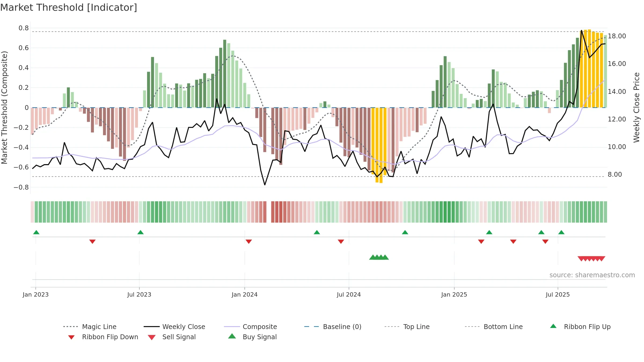
Task: Toggle the Magic Line legend entry
Action: (x=90, y=327)
